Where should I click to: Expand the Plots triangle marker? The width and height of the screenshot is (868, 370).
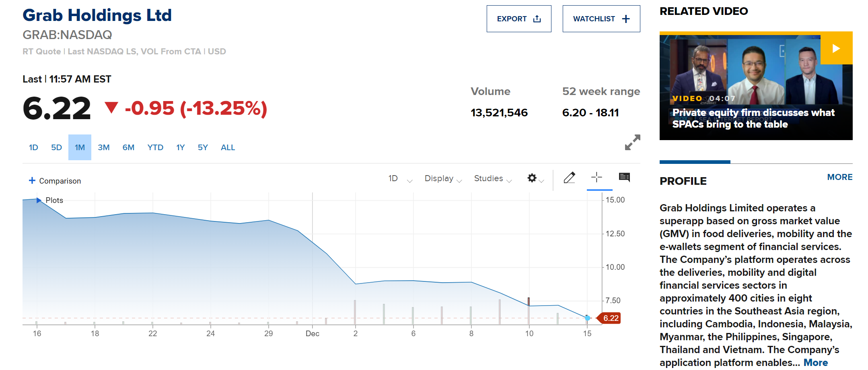(x=39, y=200)
